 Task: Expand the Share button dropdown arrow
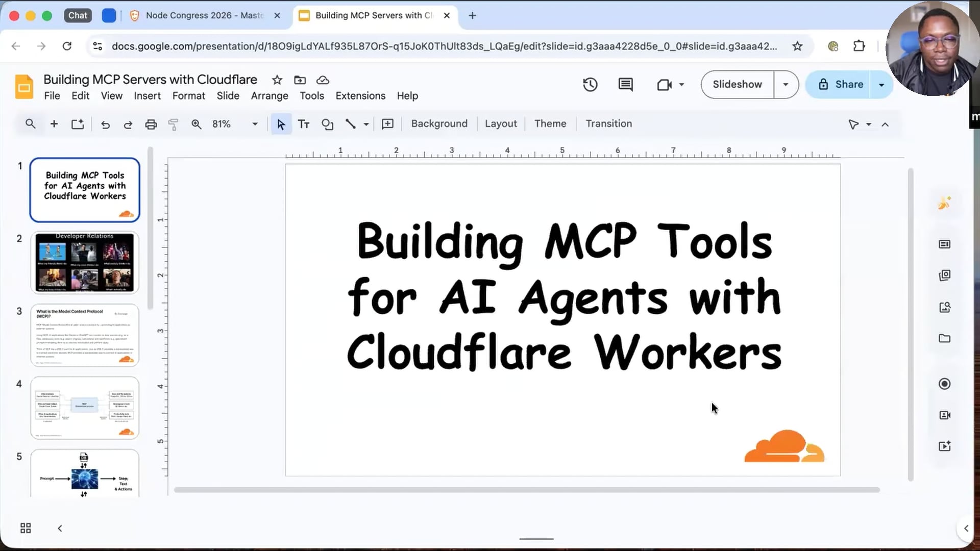pyautogui.click(x=881, y=85)
